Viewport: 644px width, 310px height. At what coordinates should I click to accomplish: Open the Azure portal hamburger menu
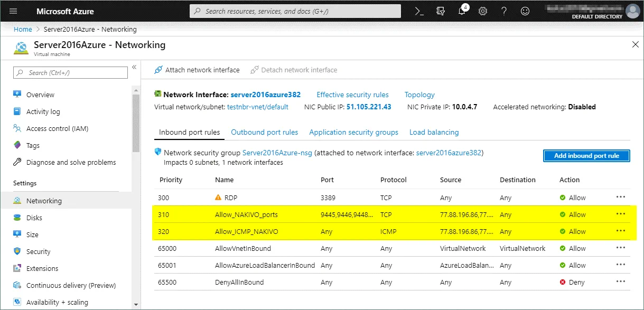pos(13,11)
